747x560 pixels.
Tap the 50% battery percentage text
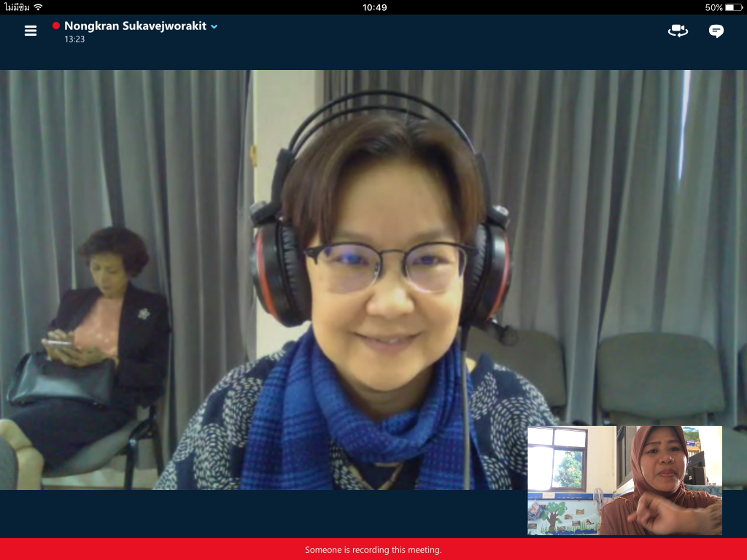click(713, 7)
